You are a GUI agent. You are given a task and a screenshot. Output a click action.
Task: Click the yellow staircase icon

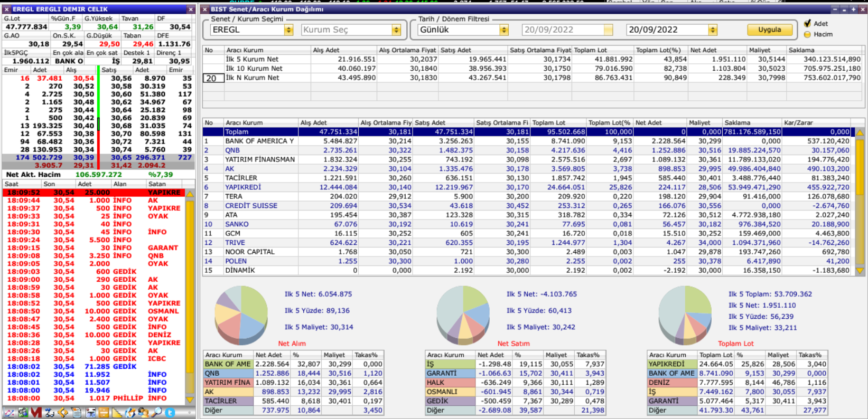tap(117, 412)
